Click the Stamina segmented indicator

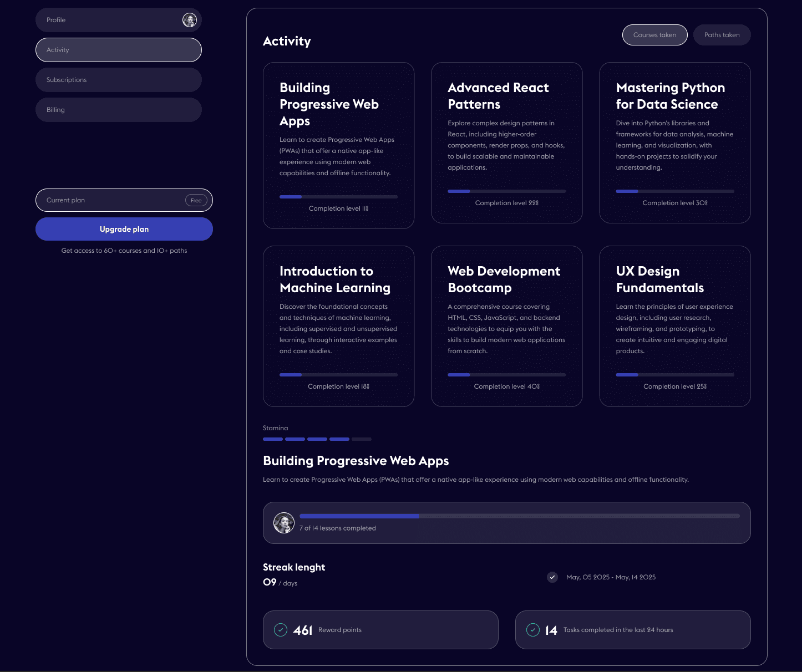pyautogui.click(x=317, y=439)
